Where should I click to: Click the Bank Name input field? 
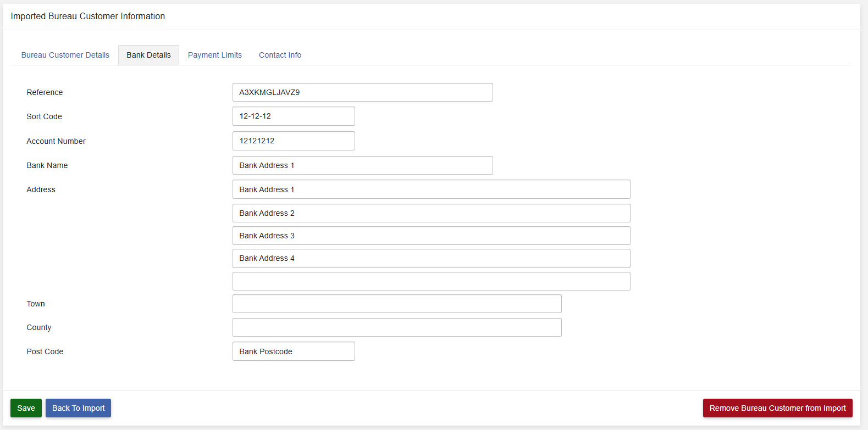[363, 165]
